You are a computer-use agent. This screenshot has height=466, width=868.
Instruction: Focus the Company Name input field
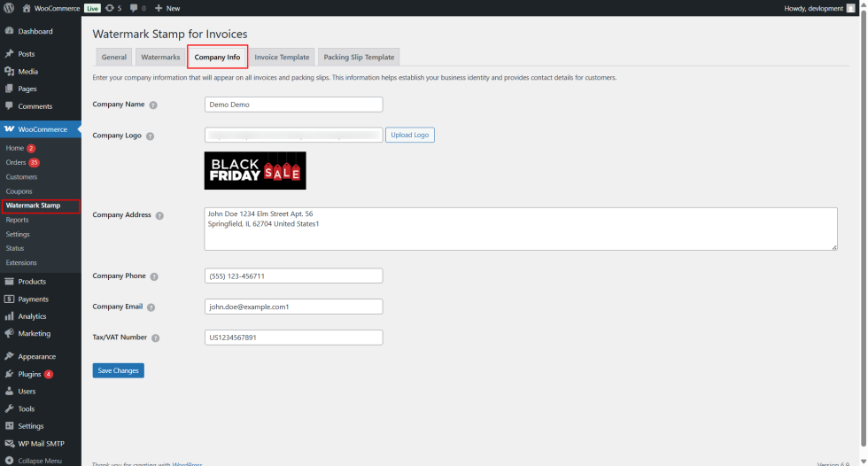click(293, 105)
